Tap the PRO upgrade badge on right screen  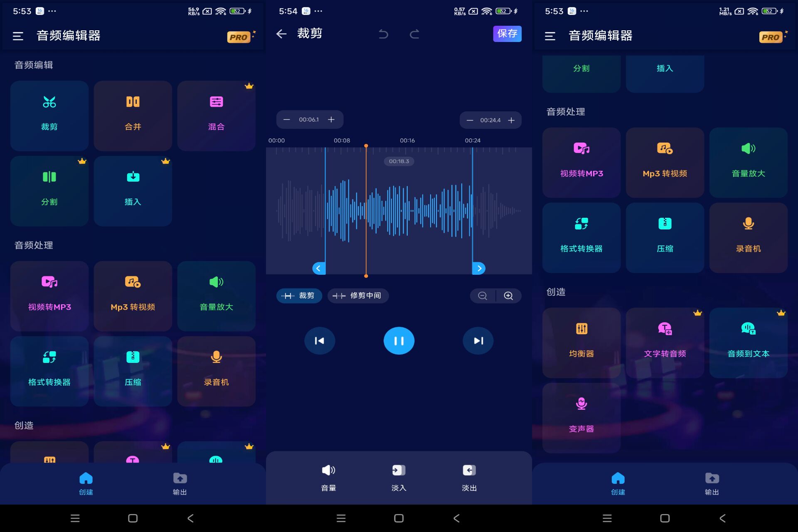[x=771, y=37]
